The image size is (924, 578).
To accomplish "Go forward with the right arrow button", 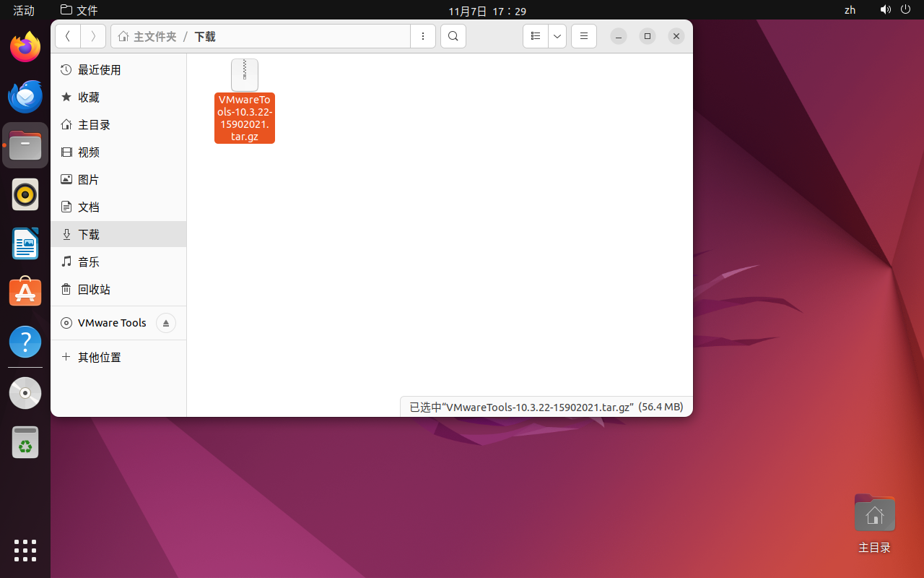I will coord(93,36).
